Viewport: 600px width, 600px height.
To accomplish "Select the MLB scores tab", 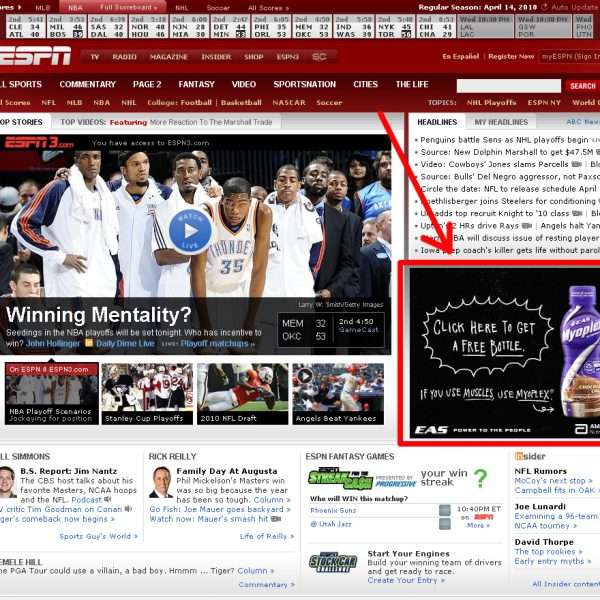I will click(x=42, y=8).
